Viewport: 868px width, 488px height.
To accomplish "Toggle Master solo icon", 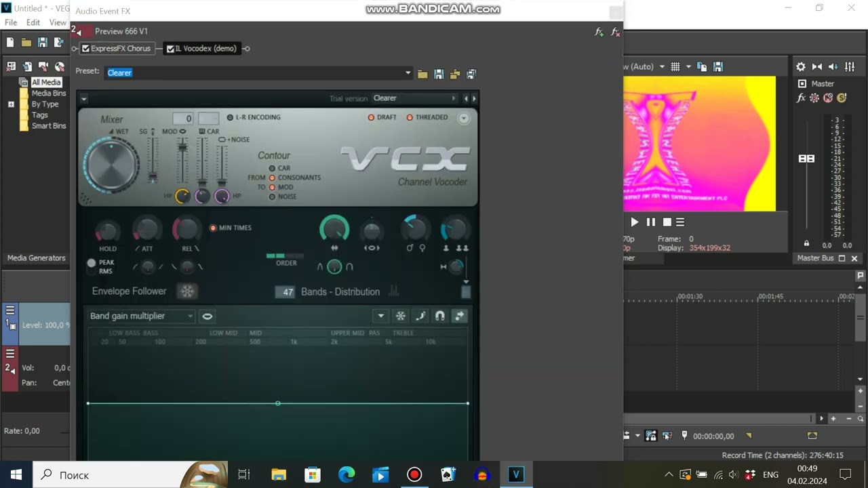I will [842, 98].
